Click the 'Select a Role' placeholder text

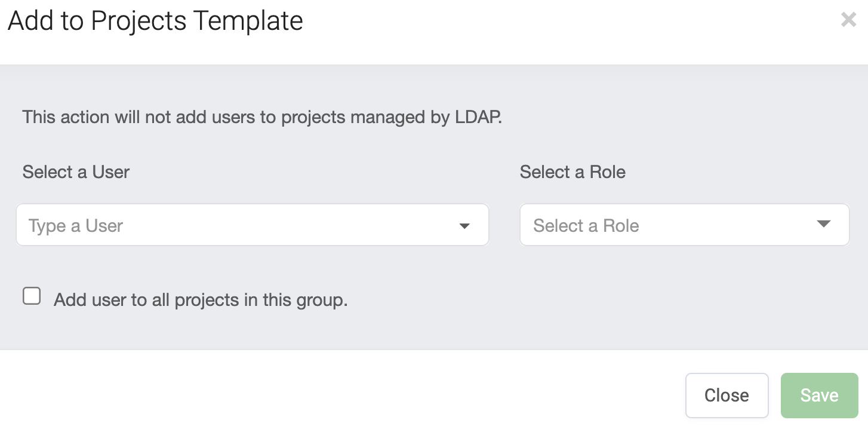pyautogui.click(x=586, y=225)
